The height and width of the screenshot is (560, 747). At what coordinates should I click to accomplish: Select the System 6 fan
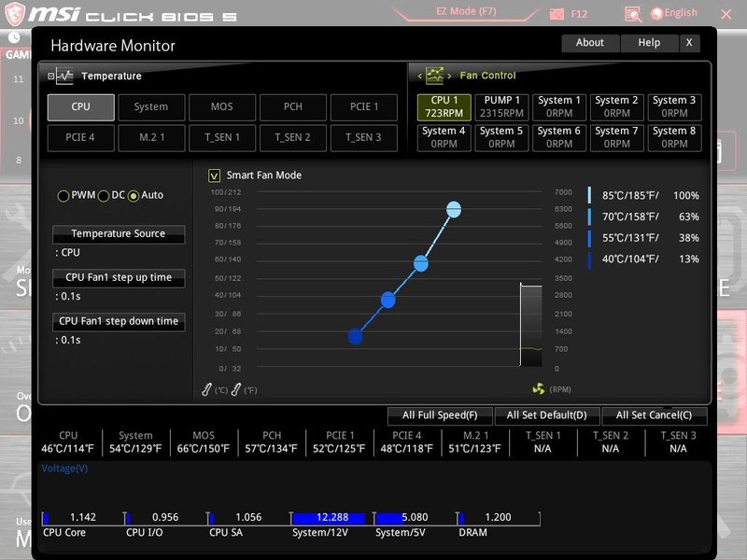click(x=559, y=137)
